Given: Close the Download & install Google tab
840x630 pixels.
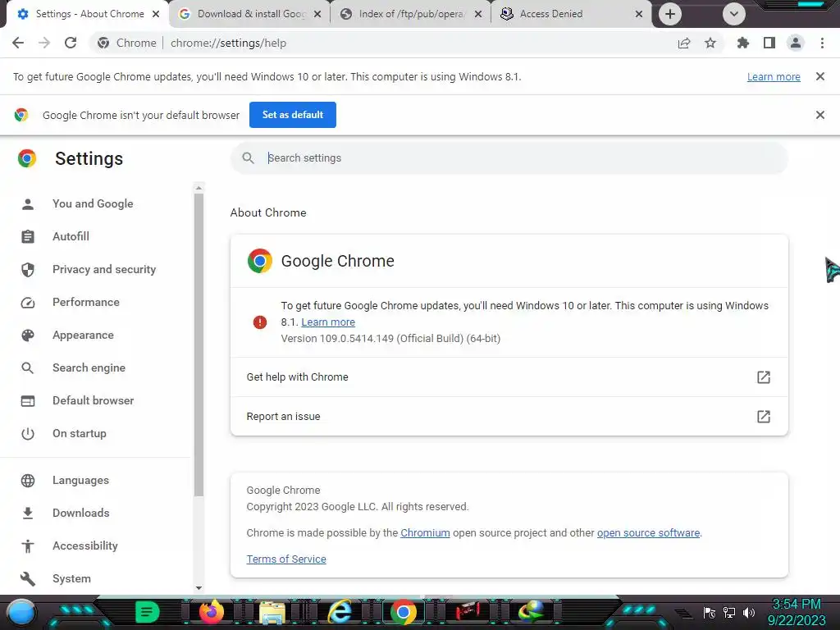Looking at the screenshot, I should 317,14.
